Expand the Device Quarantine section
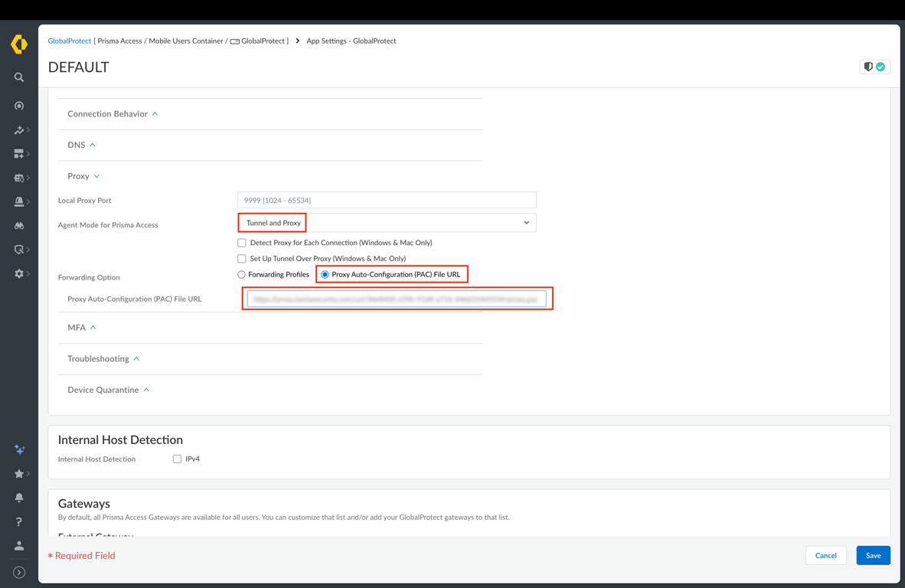Image resolution: width=905 pixels, height=588 pixels. click(109, 390)
